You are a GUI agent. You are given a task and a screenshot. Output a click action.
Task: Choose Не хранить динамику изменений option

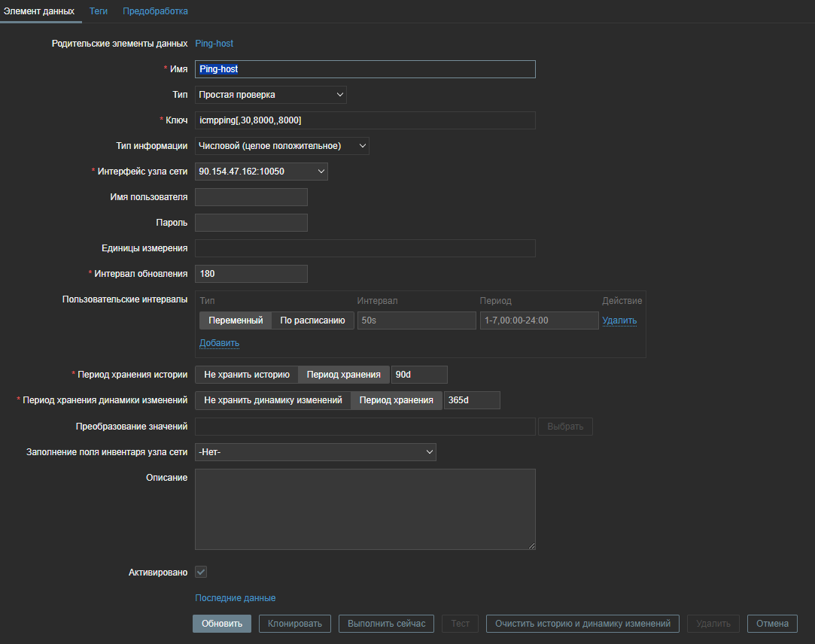click(273, 400)
